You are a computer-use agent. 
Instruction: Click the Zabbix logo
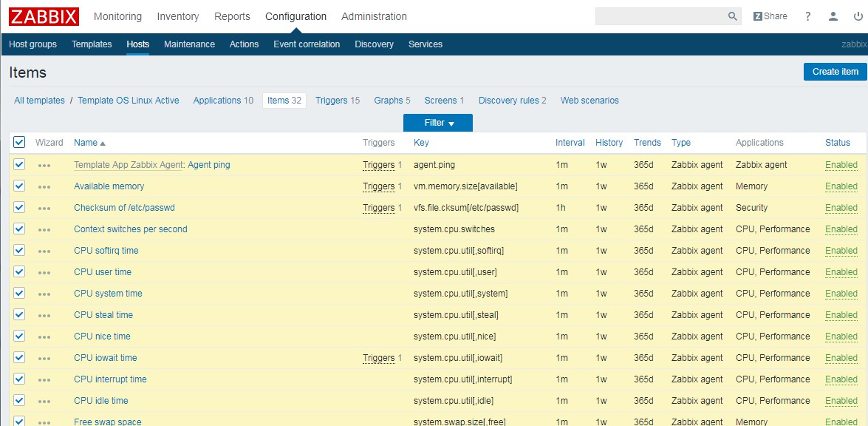pos(44,16)
